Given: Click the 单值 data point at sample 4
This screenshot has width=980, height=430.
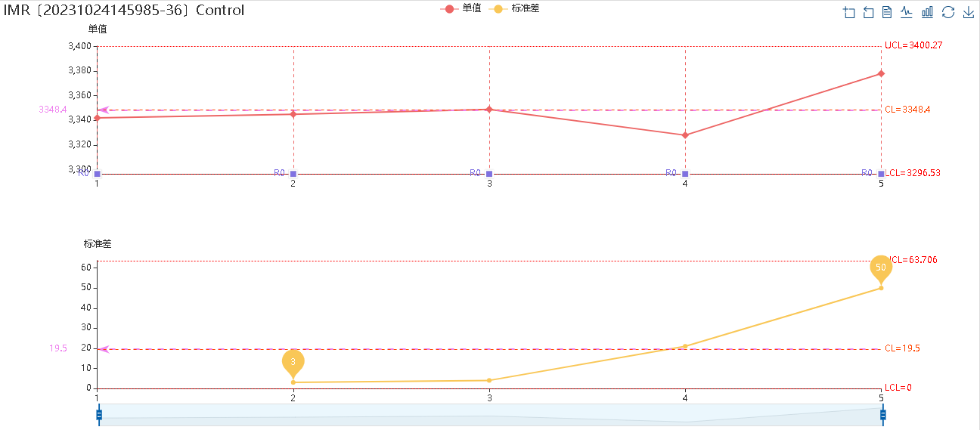Looking at the screenshot, I should [685, 135].
